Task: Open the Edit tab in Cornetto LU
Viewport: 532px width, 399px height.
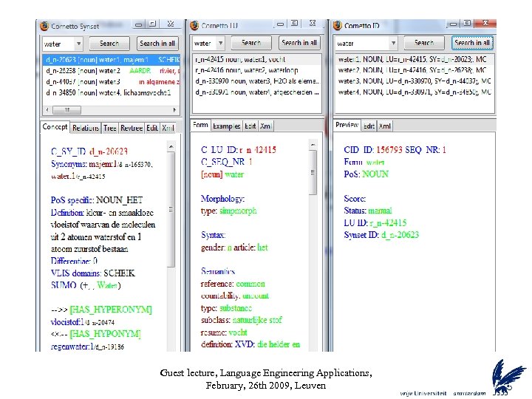Action: pyautogui.click(x=250, y=126)
